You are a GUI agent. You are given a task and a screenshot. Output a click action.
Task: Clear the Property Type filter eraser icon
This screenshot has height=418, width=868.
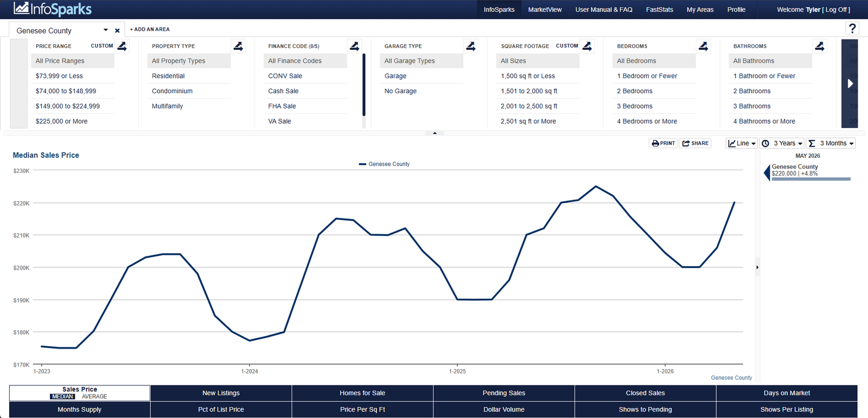(x=238, y=46)
